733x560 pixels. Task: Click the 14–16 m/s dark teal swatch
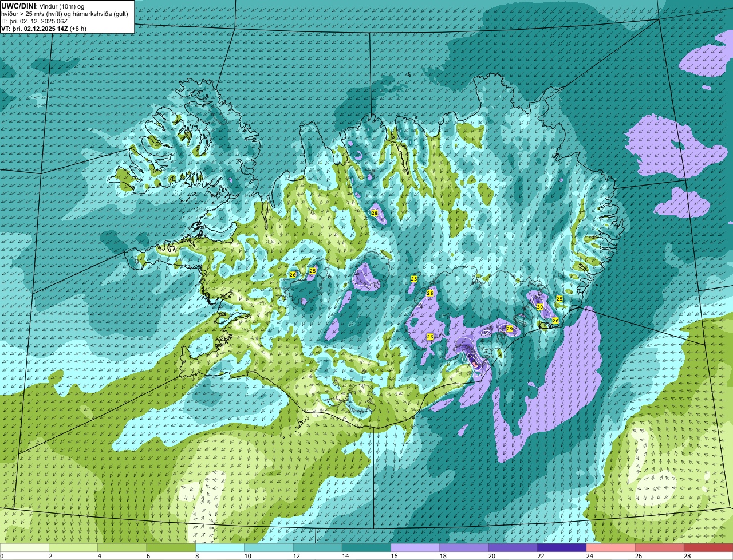point(366,548)
